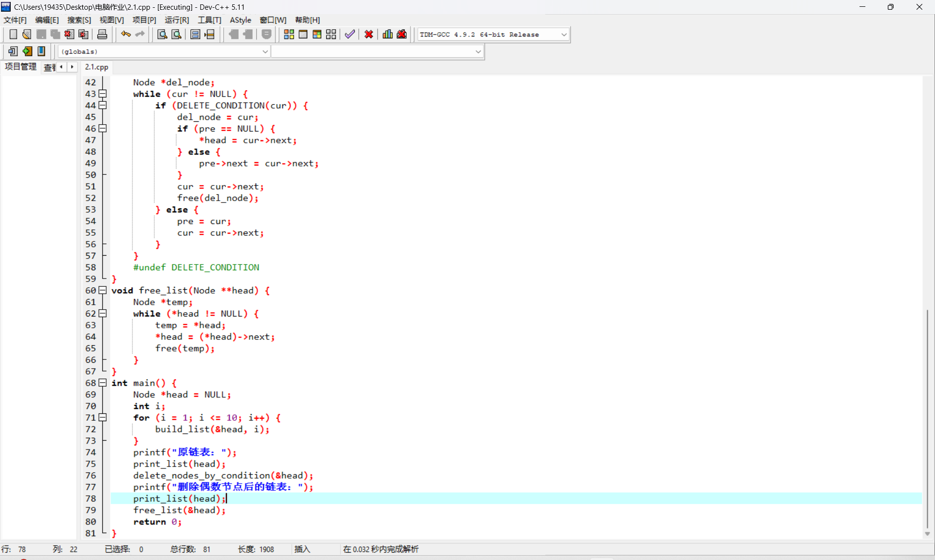The width and height of the screenshot is (935, 560).
Task: Click the Compile grid icon
Action: 289,34
